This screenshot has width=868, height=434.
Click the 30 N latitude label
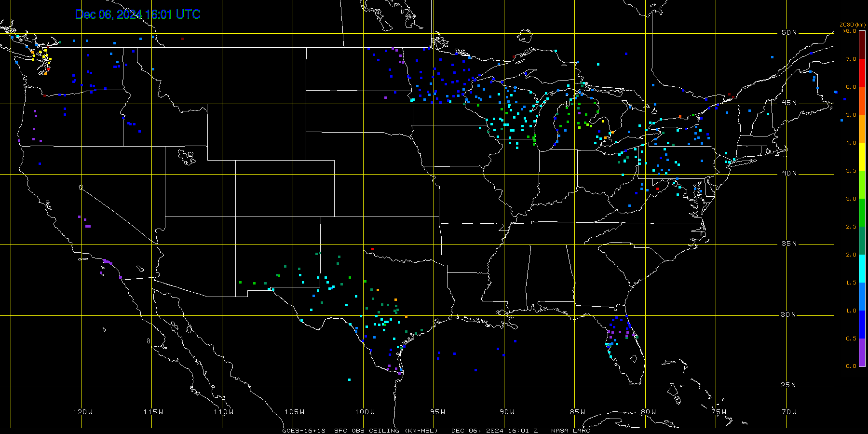[789, 314]
